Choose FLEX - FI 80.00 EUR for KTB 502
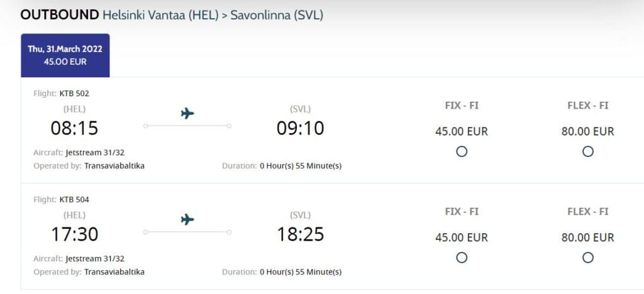 point(587,151)
